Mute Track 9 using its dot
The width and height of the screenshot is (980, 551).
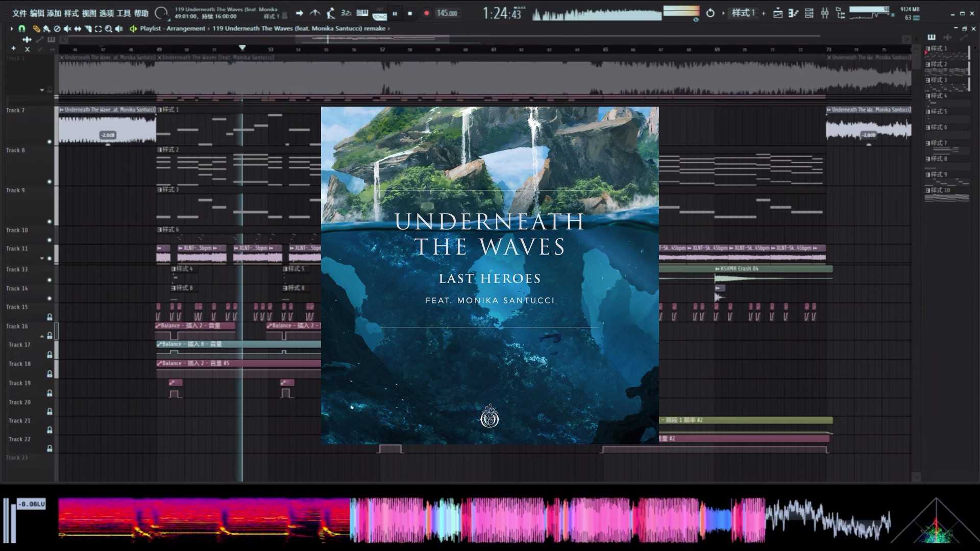[50, 221]
